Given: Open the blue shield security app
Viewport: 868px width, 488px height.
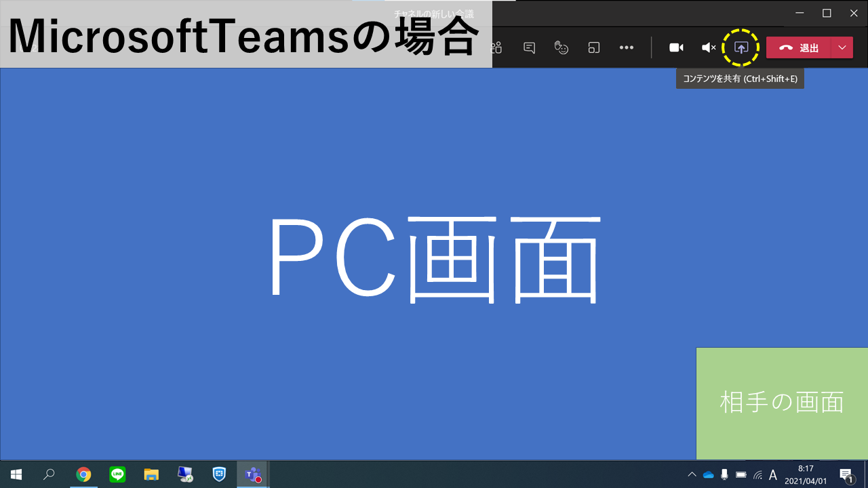Looking at the screenshot, I should [219, 474].
